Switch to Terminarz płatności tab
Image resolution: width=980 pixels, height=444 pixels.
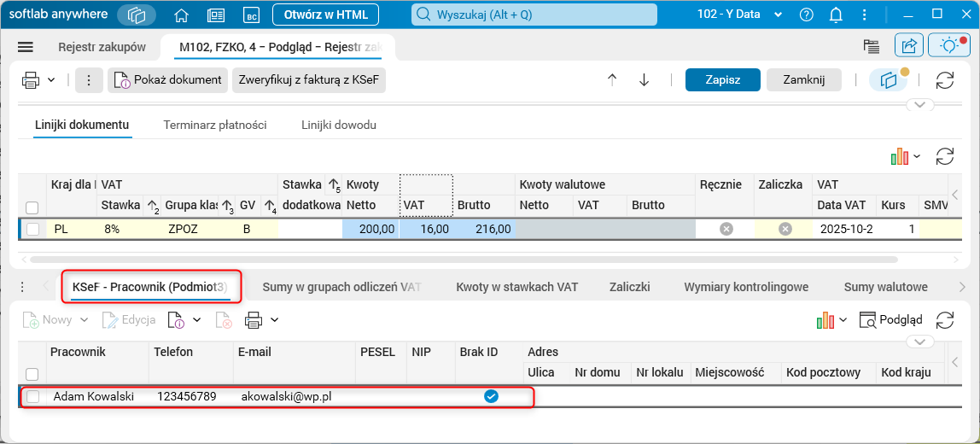[x=215, y=125]
